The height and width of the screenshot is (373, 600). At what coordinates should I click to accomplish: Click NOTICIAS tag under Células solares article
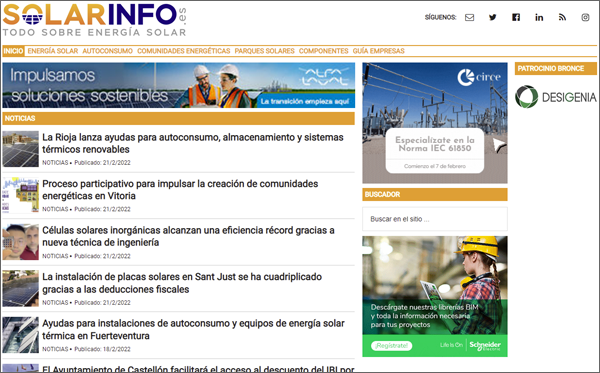tap(55, 256)
